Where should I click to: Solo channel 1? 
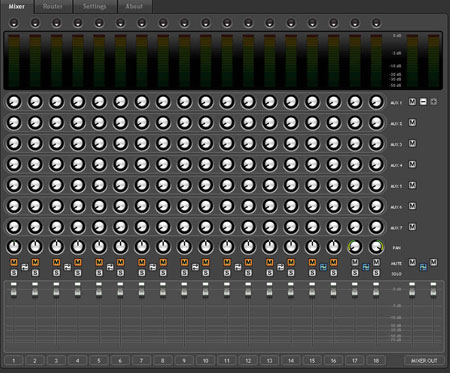point(14,273)
